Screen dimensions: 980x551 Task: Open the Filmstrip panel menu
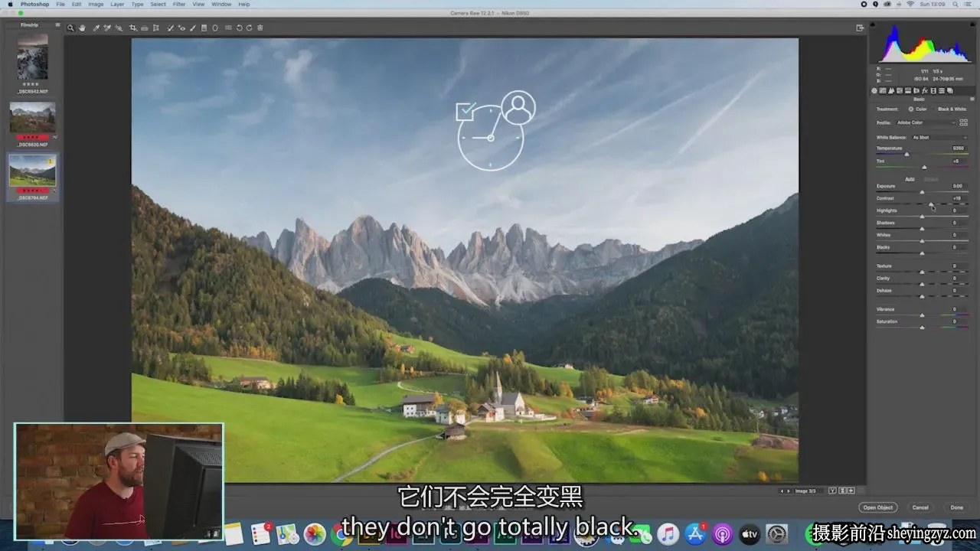coord(57,24)
